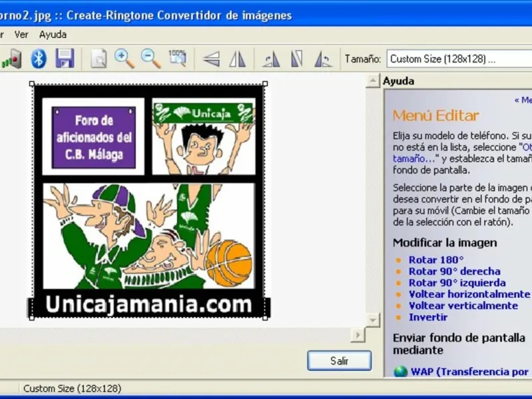Click selection handle at image top-left corner

tap(32, 84)
